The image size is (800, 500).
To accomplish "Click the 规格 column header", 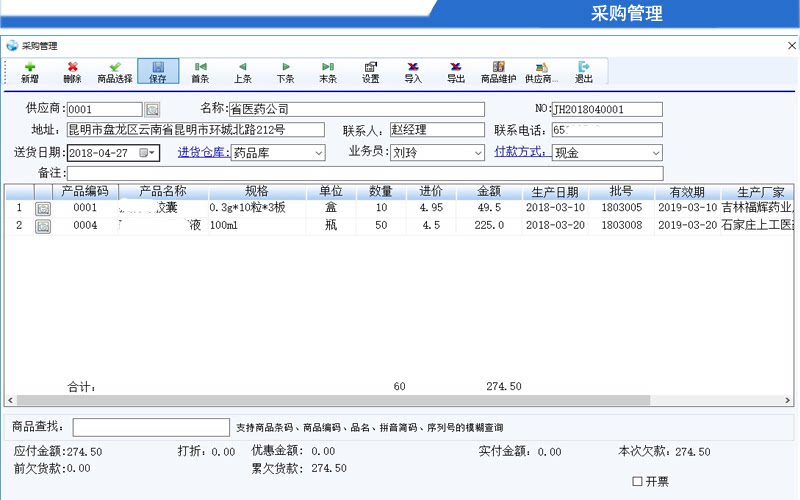I will click(257, 191).
